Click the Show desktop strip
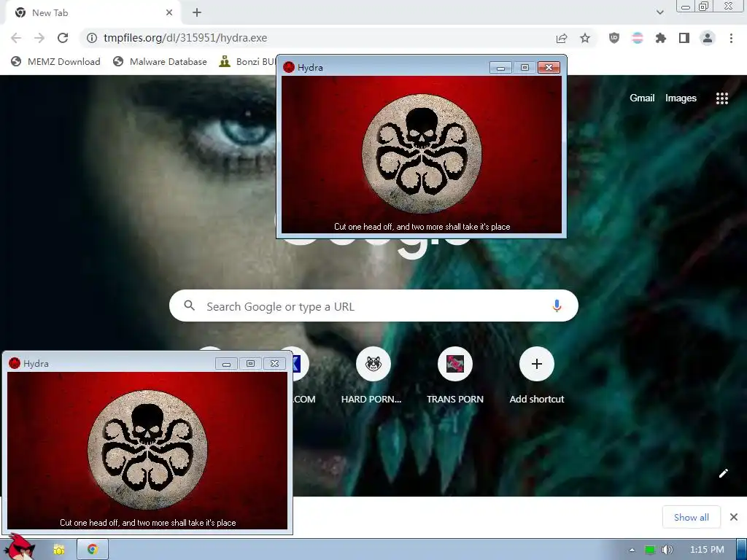 742,550
